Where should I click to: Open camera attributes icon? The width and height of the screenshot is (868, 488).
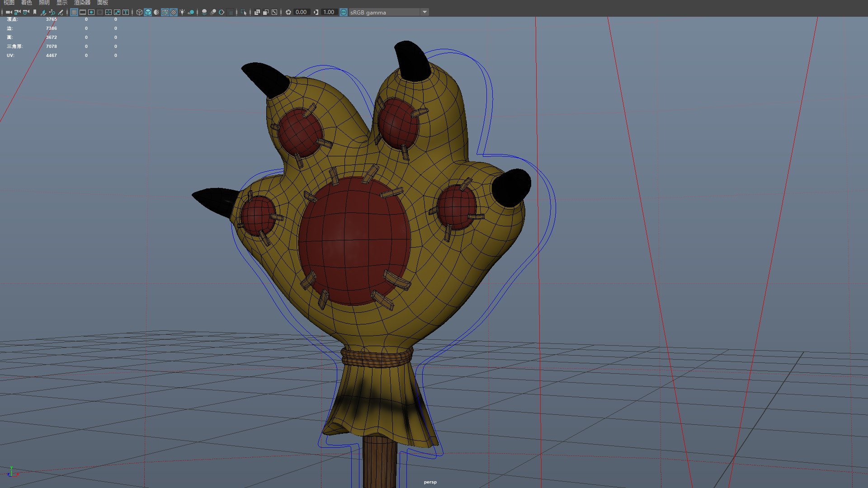(26, 12)
